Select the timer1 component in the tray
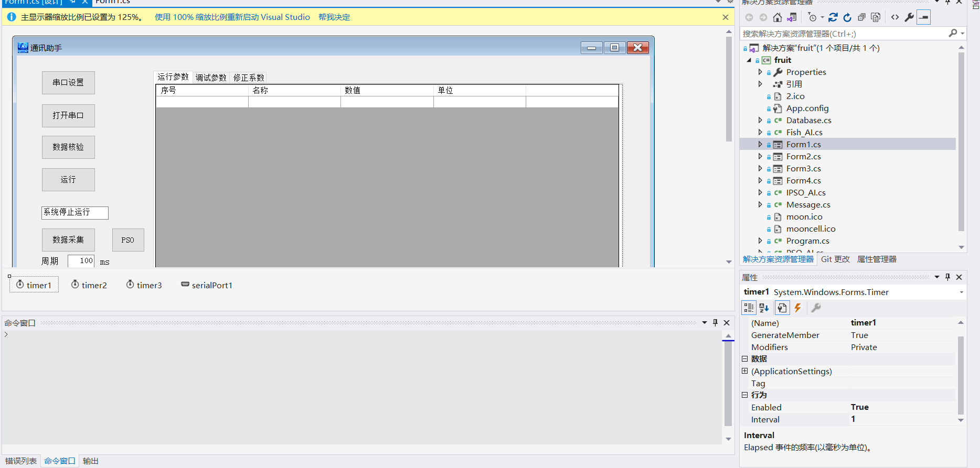This screenshot has width=980, height=468. click(x=34, y=285)
